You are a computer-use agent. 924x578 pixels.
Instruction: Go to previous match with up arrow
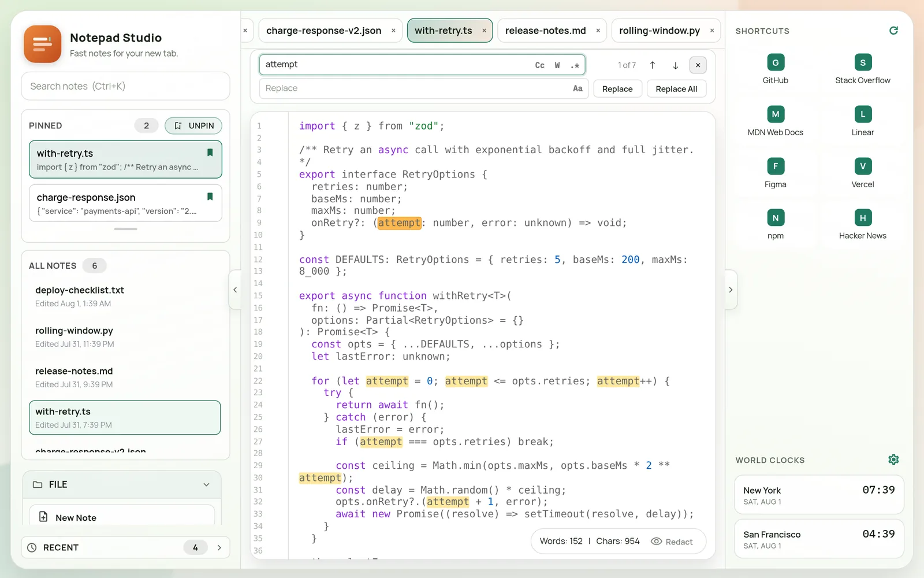(653, 65)
